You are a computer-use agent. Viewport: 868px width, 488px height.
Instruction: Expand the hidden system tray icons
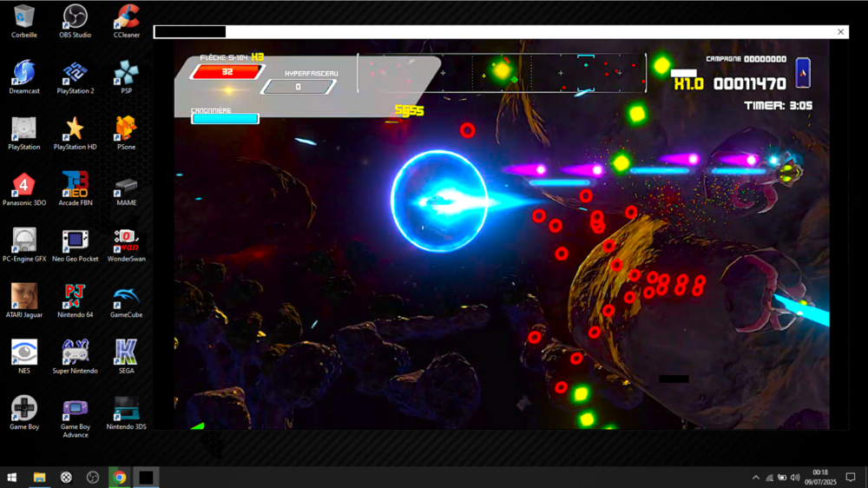pyautogui.click(x=755, y=478)
